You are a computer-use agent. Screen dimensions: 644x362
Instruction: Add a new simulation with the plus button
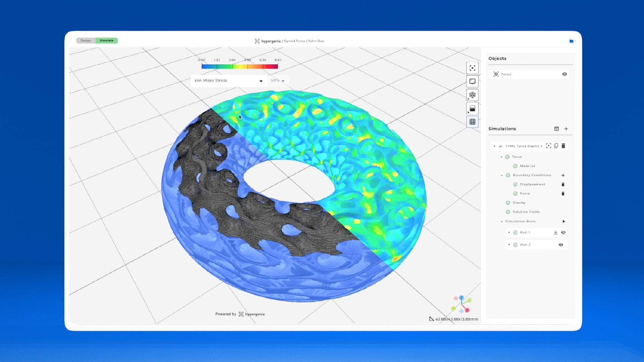(x=566, y=129)
